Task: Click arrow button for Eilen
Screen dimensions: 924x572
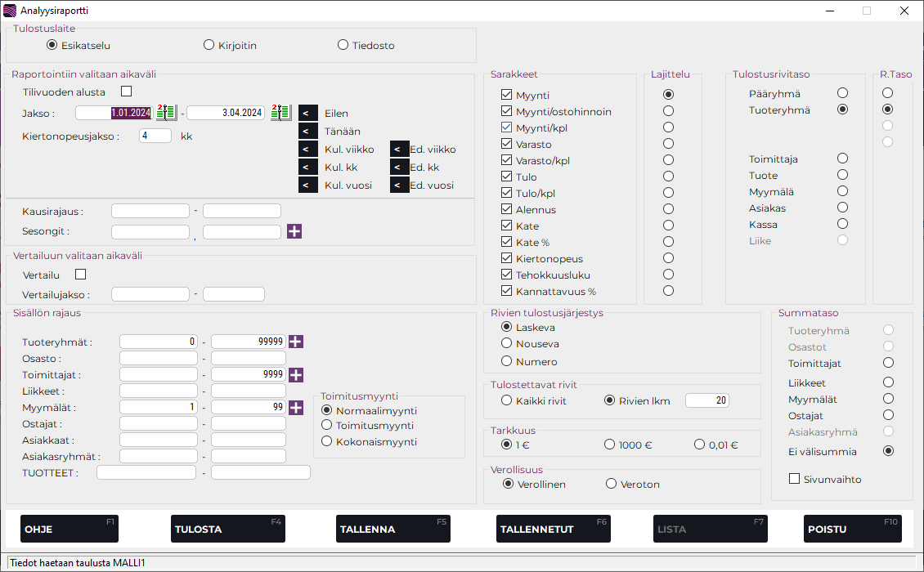Action: [x=308, y=114]
